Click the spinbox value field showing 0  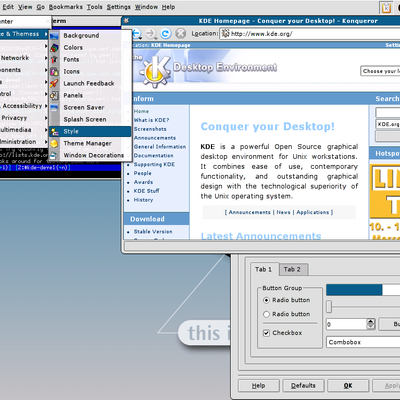(x=346, y=324)
